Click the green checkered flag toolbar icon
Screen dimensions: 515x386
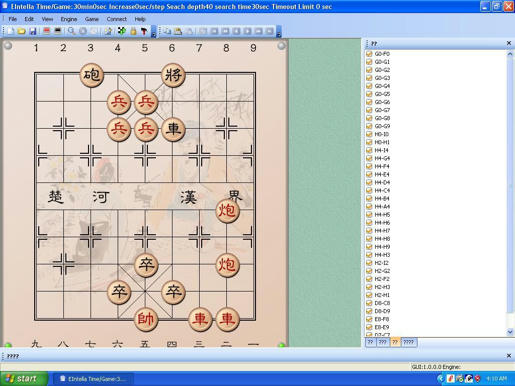click(122, 31)
